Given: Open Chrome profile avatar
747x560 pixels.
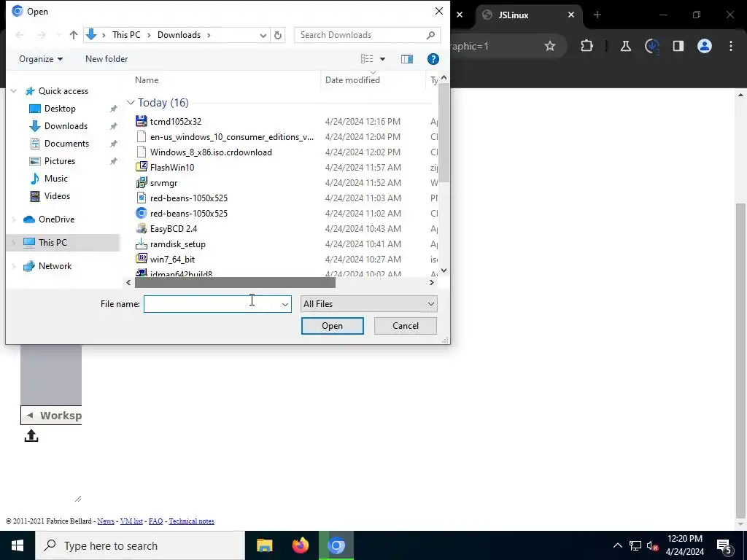Looking at the screenshot, I should point(704,46).
